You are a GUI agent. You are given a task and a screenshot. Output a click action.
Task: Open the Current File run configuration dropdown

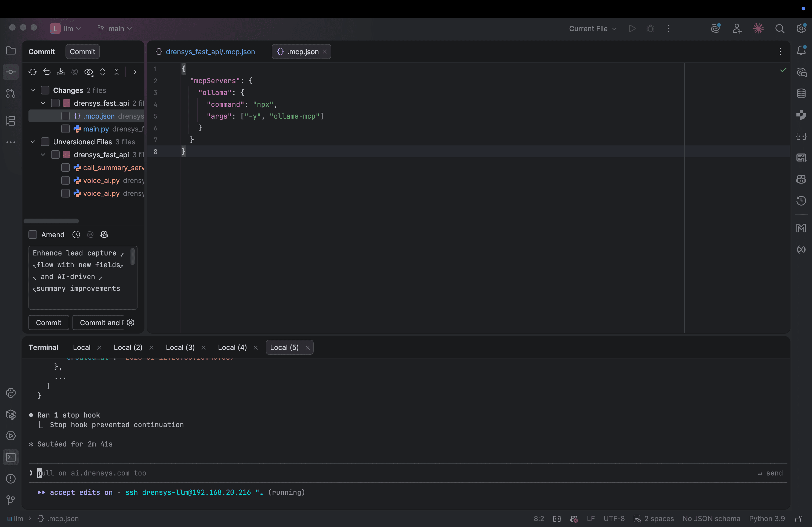(592, 29)
